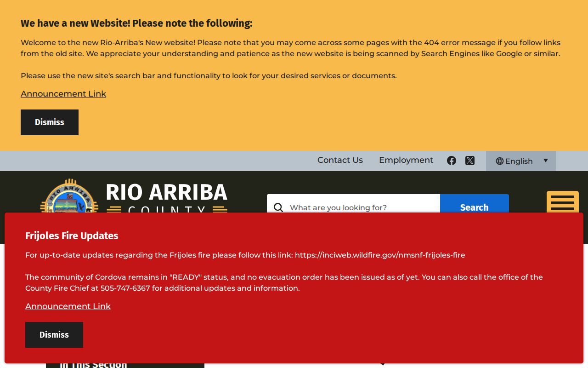Follow Announcement Link in Frijoles Fire alert
Viewport: 588px width, 368px height.
[68, 306]
